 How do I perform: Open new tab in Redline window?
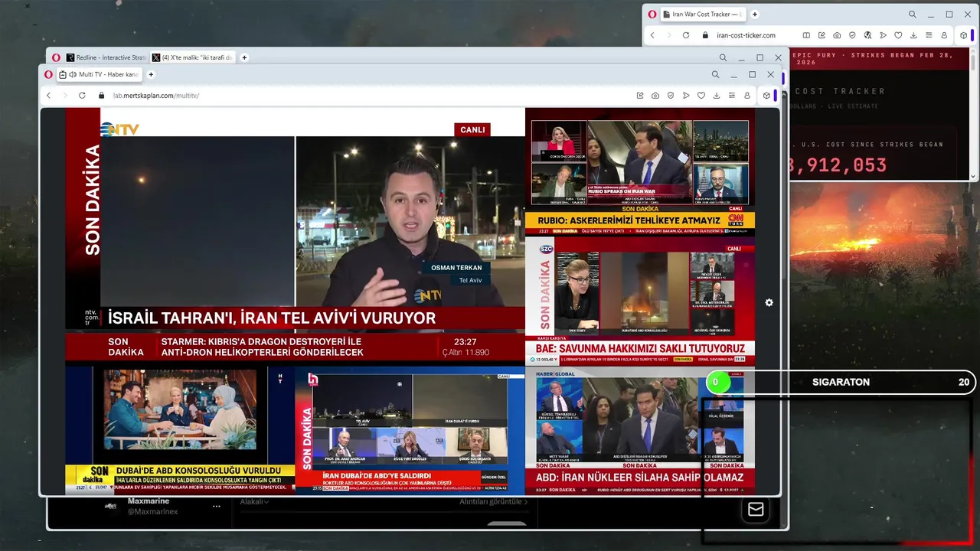[244, 57]
